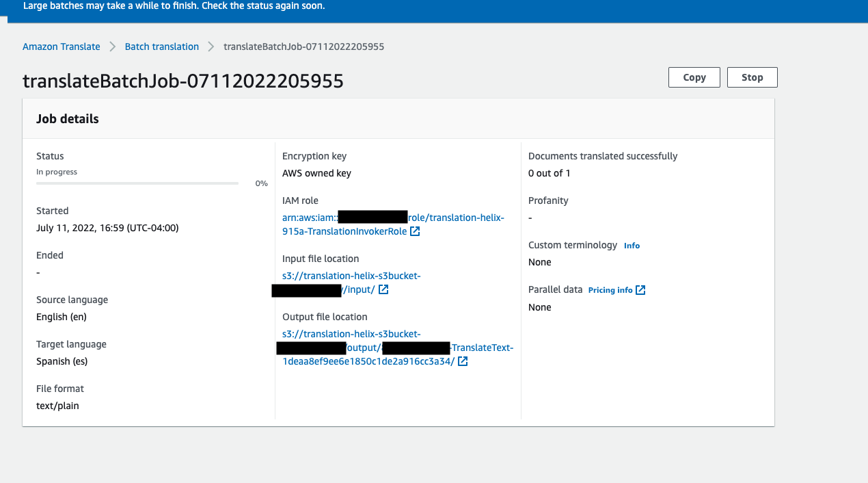Click the source language value English (en)
The image size is (868, 483).
62,317
